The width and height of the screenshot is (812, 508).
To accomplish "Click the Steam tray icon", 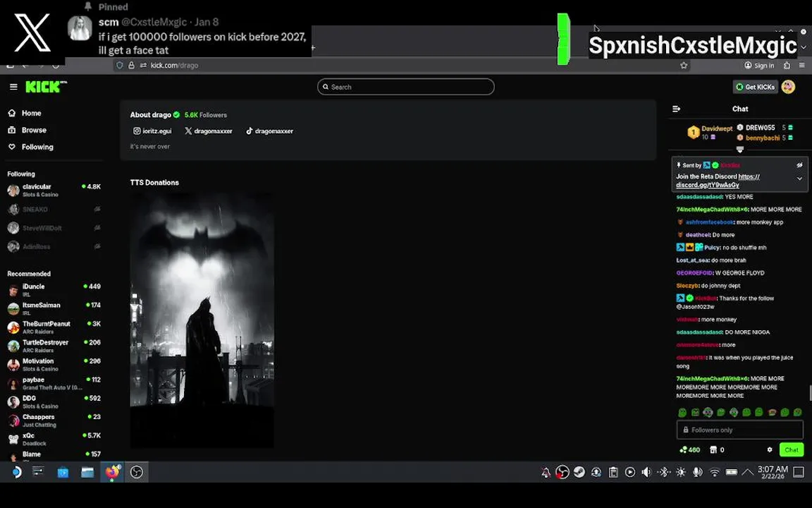I will [579, 472].
